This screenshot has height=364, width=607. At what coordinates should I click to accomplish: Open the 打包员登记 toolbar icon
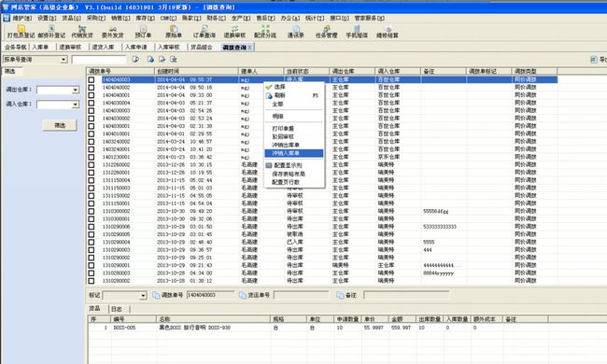(21, 32)
